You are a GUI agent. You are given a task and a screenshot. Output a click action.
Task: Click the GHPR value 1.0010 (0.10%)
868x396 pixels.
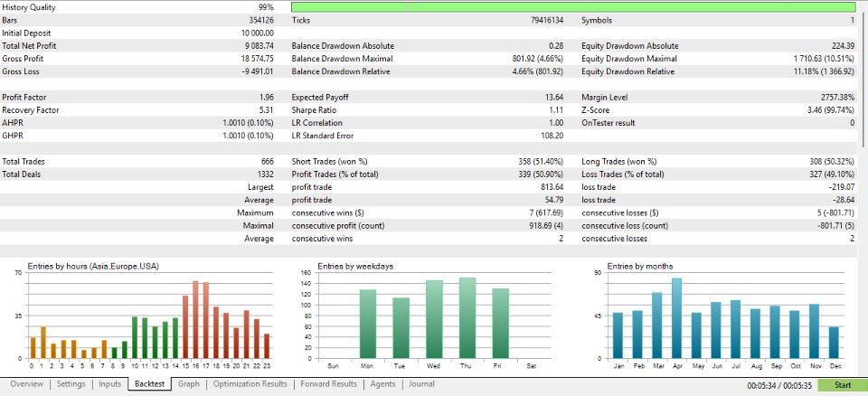[248, 136]
